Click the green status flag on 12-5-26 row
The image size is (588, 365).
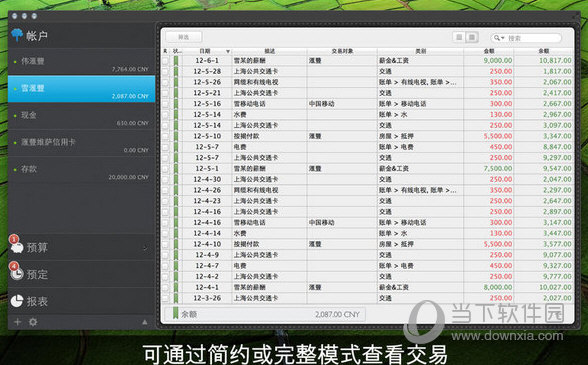[176, 82]
